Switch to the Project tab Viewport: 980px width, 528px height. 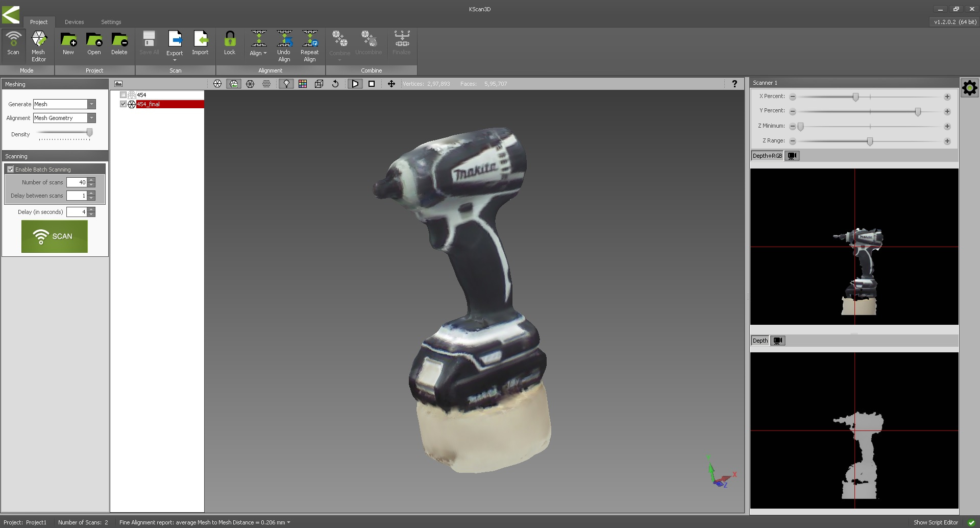pos(39,22)
